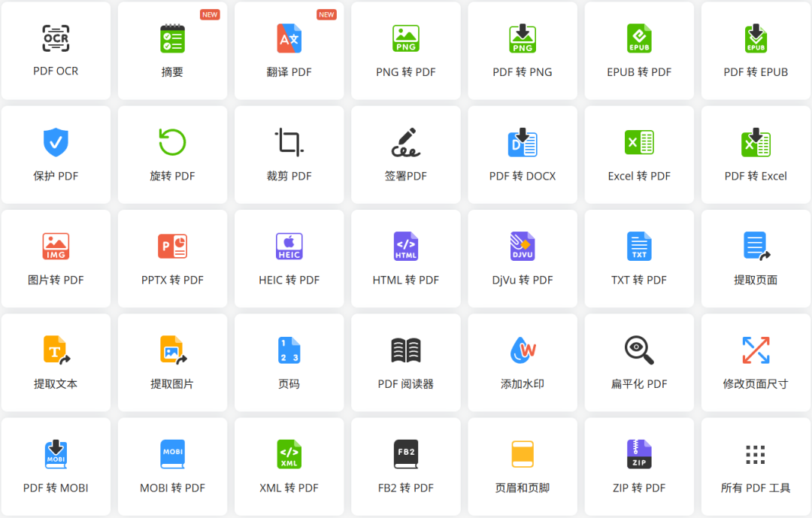The image size is (812, 518).
Task: Choose PNG 转 PDF converter
Action: tap(406, 51)
